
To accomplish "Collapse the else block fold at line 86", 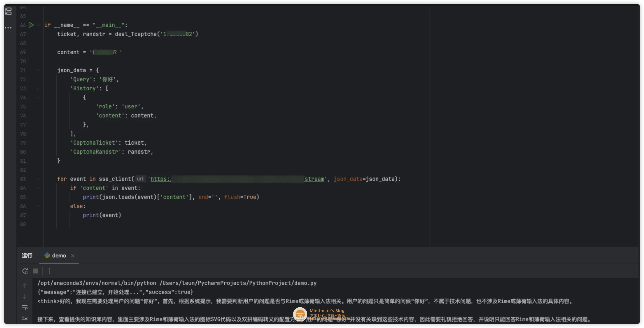I will tap(38, 206).
